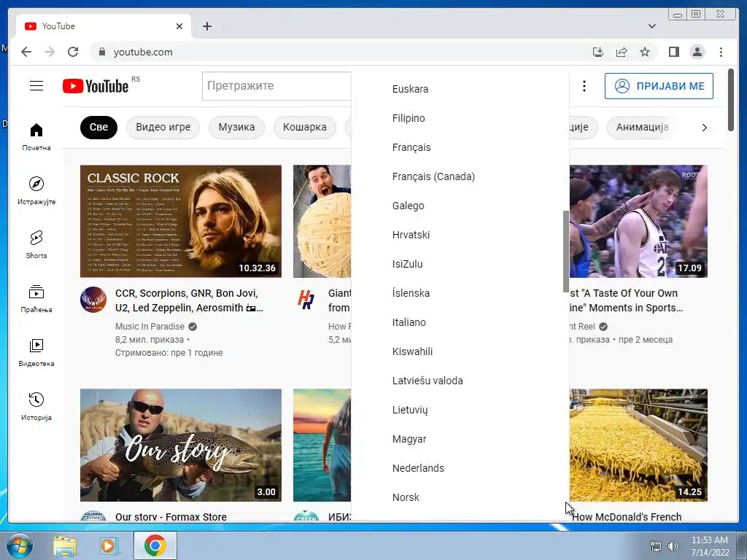Screen dimensions: 747x560
Task: Reload the YouTube page
Action: point(73,52)
